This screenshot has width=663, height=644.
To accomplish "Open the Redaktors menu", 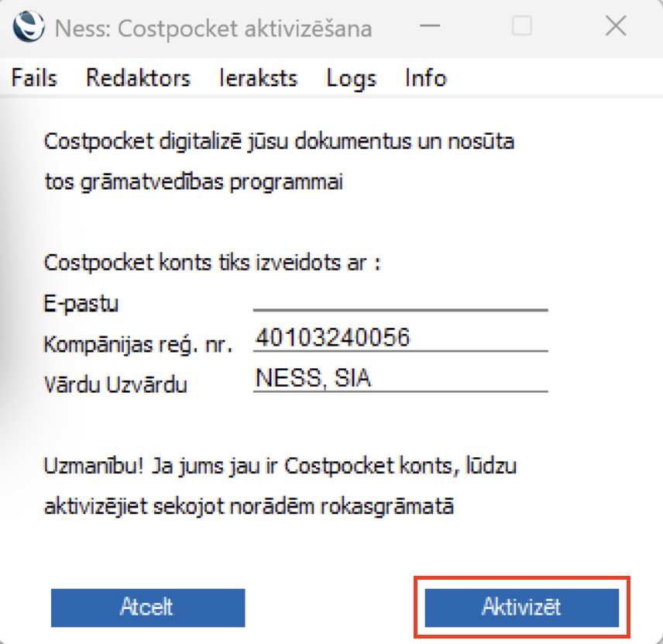I will [139, 78].
